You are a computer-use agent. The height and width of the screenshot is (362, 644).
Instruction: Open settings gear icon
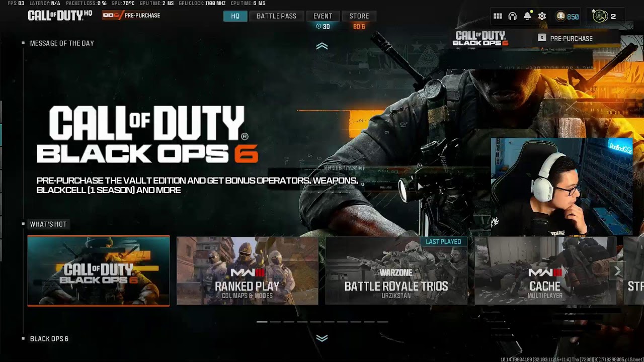542,16
